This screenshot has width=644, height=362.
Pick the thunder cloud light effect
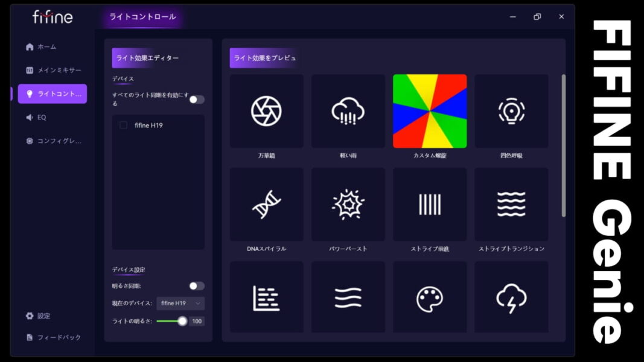pos(511,297)
